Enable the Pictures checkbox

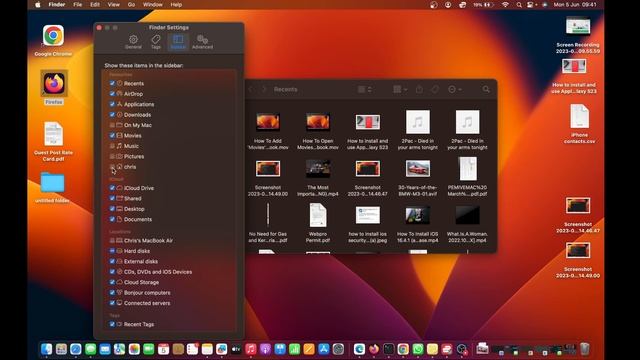pos(112,156)
